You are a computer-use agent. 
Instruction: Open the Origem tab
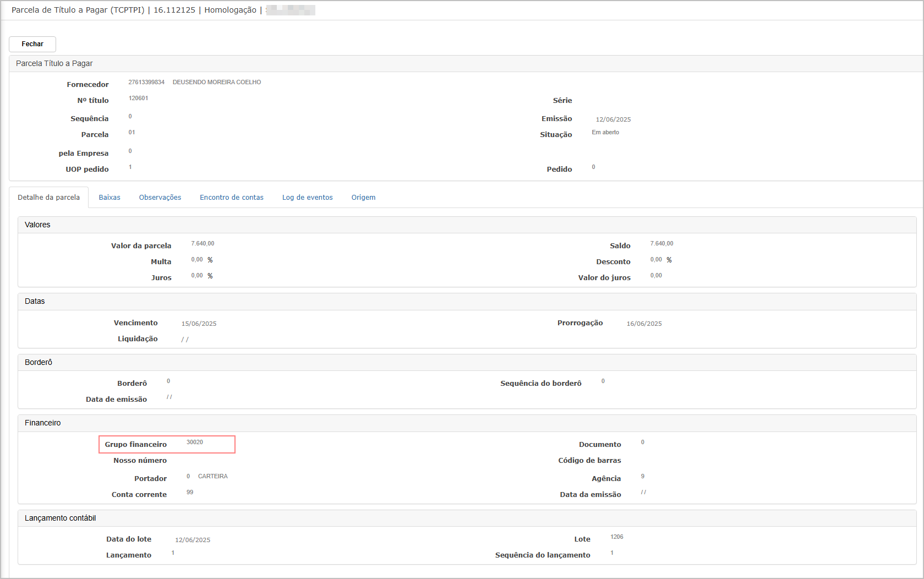pos(364,198)
